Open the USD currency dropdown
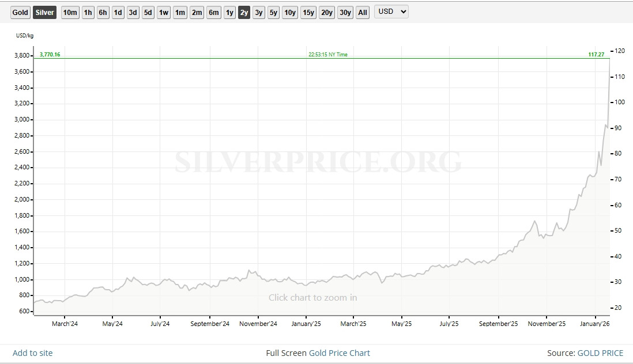Image resolution: width=633 pixels, height=364 pixels. point(391,12)
